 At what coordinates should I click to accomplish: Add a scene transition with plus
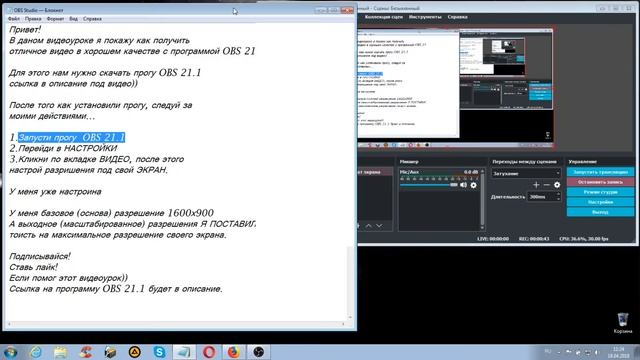pyautogui.click(x=536, y=185)
